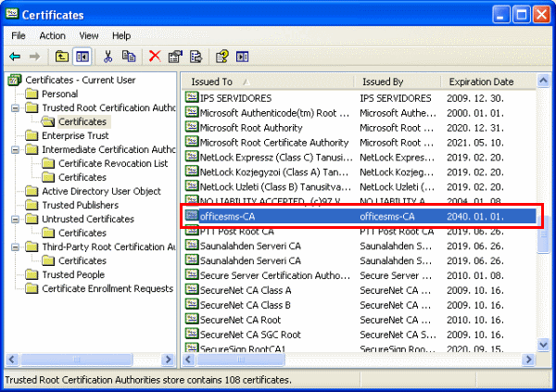Click the Cut scissors icon
The image size is (556, 392).
(x=107, y=57)
